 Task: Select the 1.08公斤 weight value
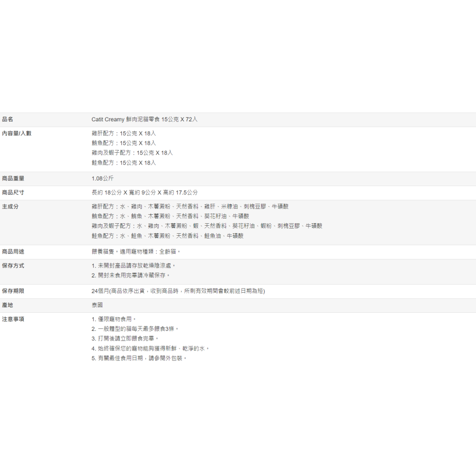pyautogui.click(x=103, y=178)
